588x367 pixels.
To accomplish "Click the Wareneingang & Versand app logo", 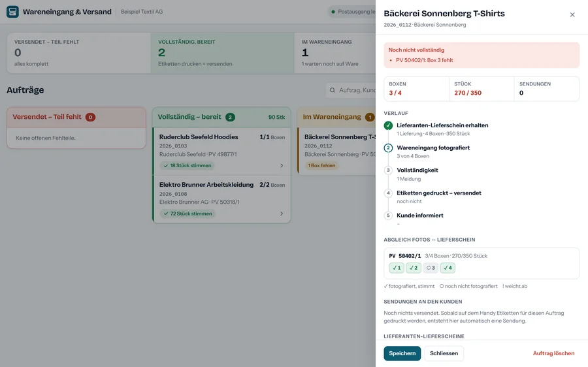I will click(x=12, y=12).
